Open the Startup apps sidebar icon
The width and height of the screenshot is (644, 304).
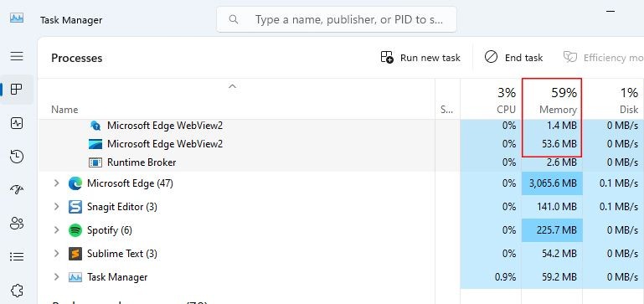[17, 190]
